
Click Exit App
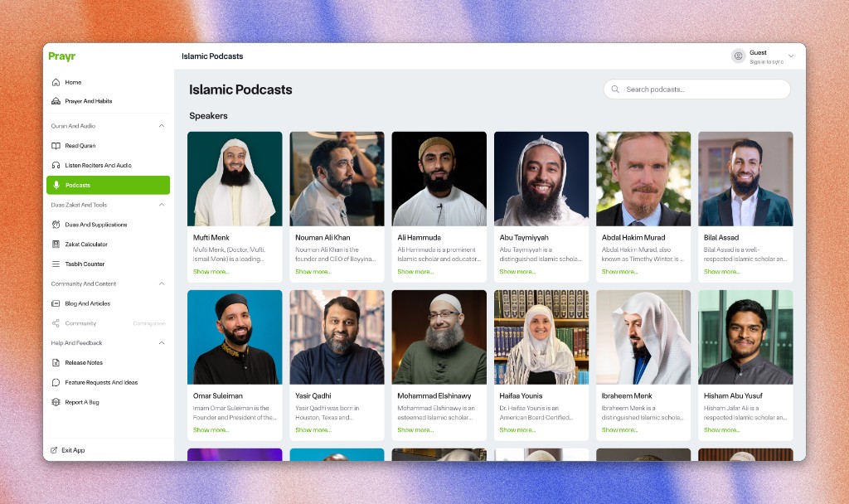point(73,450)
